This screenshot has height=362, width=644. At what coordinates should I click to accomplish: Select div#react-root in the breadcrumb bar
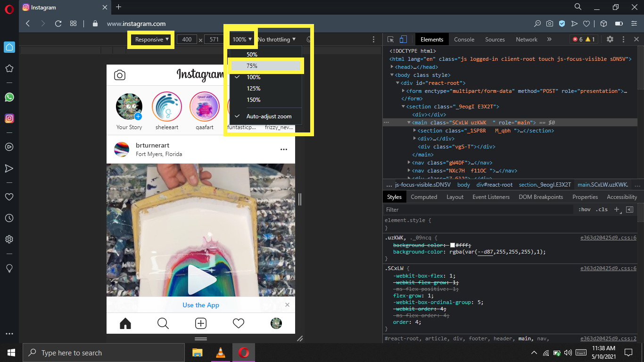494,185
